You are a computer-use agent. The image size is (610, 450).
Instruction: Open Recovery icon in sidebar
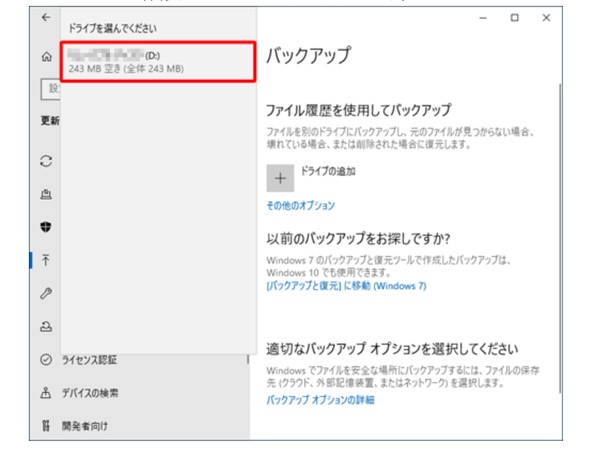tap(46, 326)
